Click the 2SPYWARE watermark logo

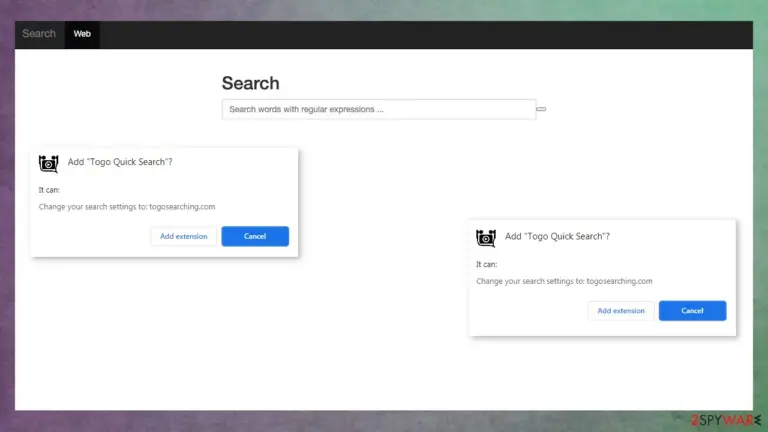point(726,420)
